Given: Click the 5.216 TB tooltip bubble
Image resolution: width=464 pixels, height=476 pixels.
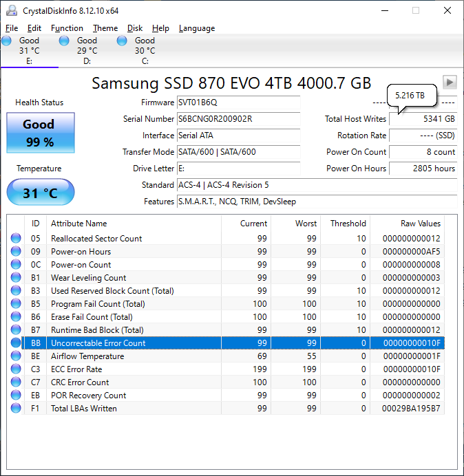Looking at the screenshot, I should 412,96.
